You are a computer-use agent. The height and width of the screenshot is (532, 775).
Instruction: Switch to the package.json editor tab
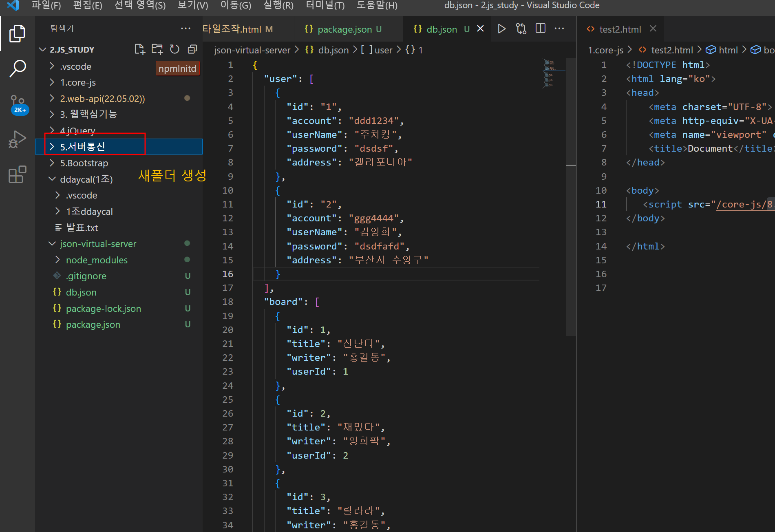click(x=348, y=29)
